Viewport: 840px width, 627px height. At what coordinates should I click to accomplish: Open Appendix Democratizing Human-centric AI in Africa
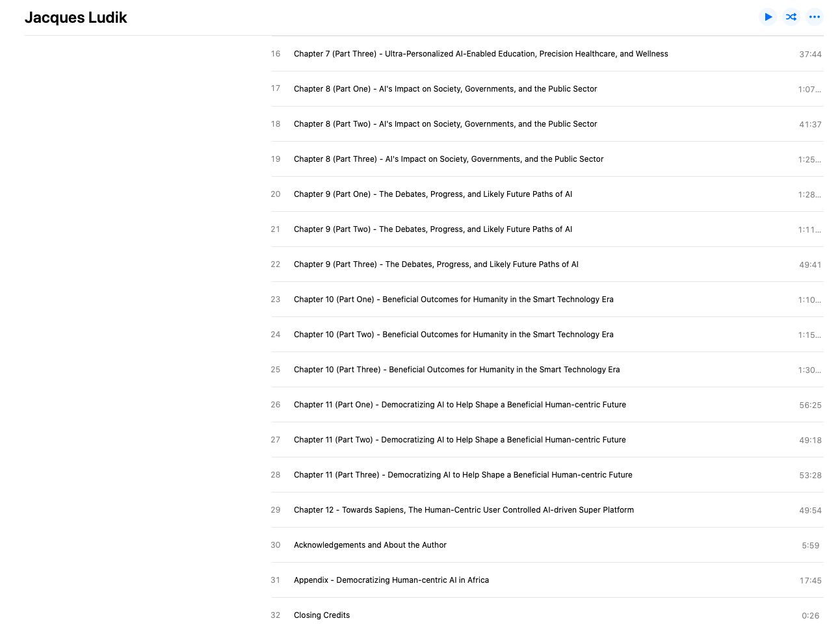(x=547, y=580)
